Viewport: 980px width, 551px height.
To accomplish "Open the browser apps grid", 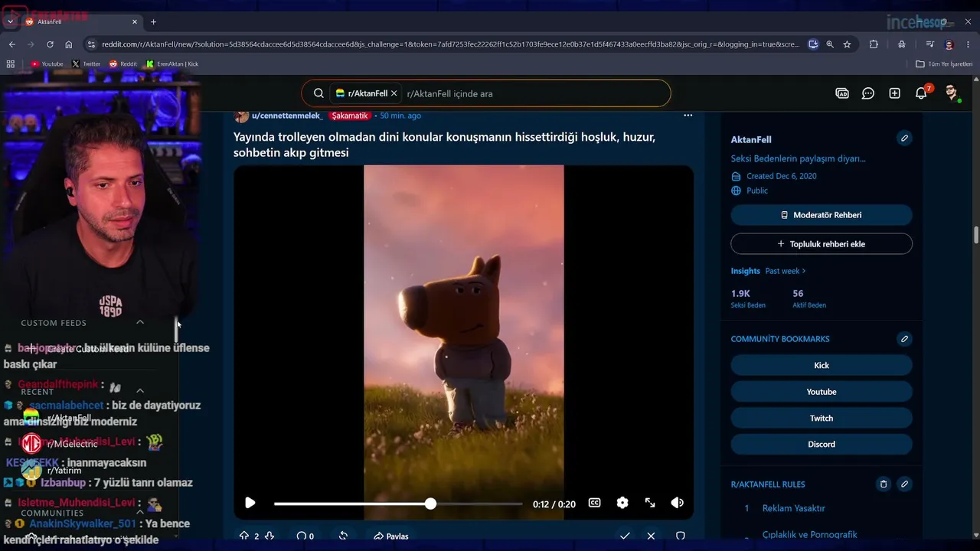I will click(x=11, y=64).
